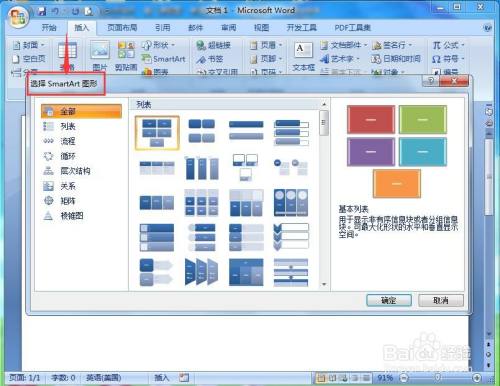Switch to full screen reading view button
Image resolution: width=500 pixels, height=386 pixels.
[332, 378]
